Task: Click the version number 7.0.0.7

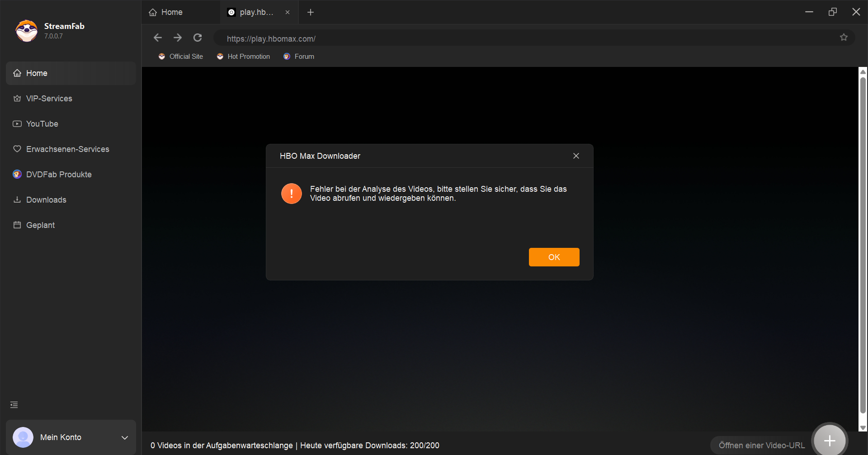Action: pos(53,36)
